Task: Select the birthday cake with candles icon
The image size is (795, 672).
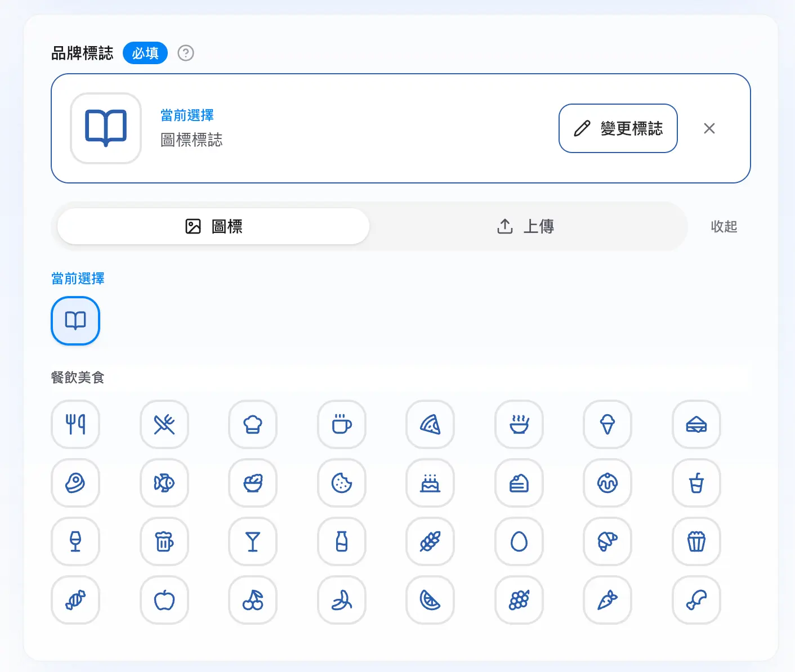Action: (x=430, y=483)
